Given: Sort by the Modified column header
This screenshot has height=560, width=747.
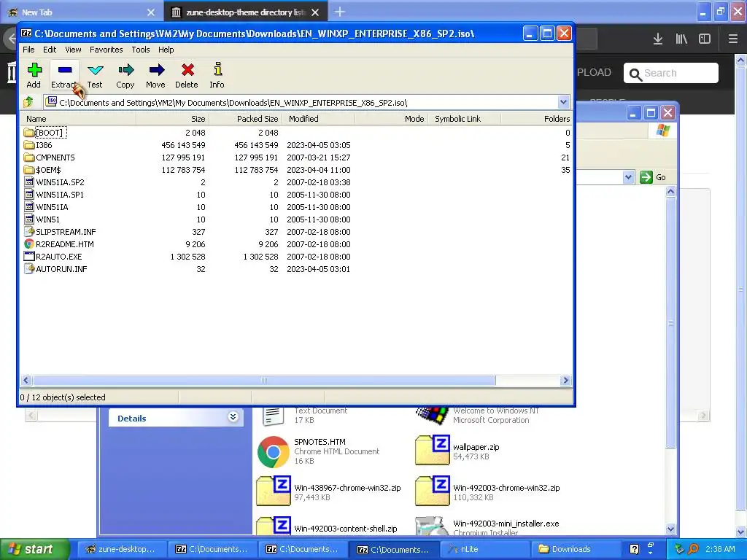Looking at the screenshot, I should [318, 119].
